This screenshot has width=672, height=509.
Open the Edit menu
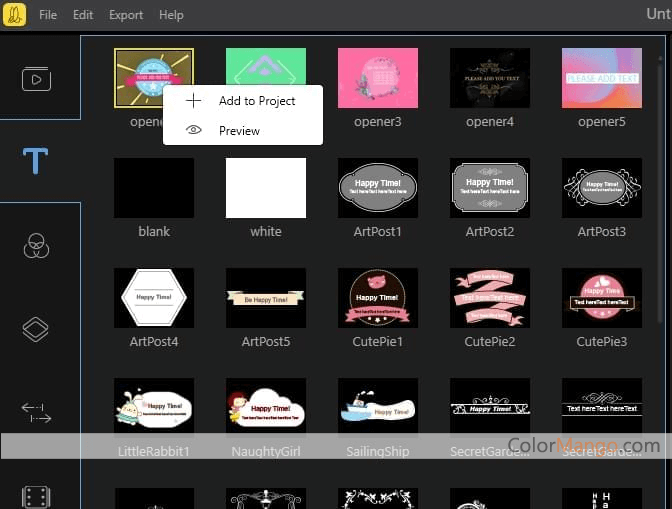83,15
